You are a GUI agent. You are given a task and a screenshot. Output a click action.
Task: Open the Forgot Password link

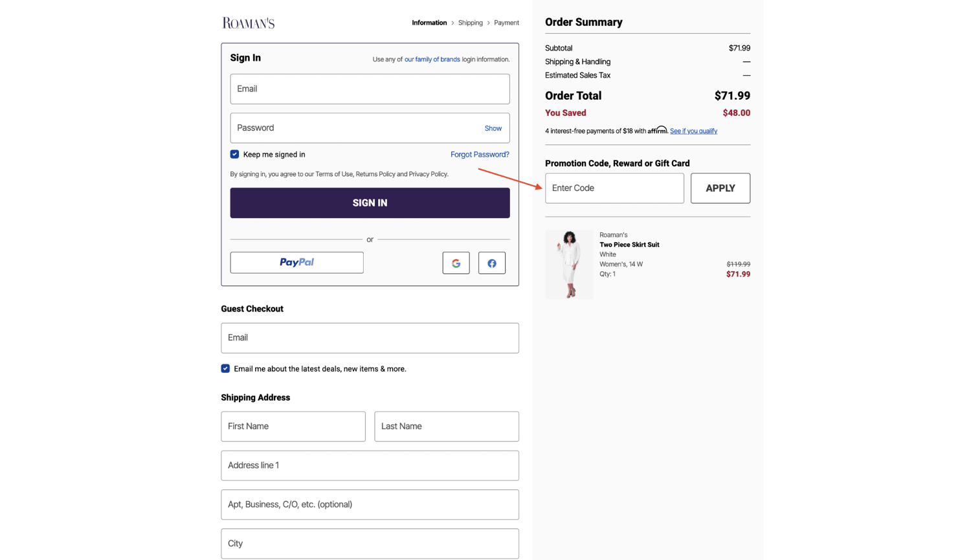[x=480, y=154]
